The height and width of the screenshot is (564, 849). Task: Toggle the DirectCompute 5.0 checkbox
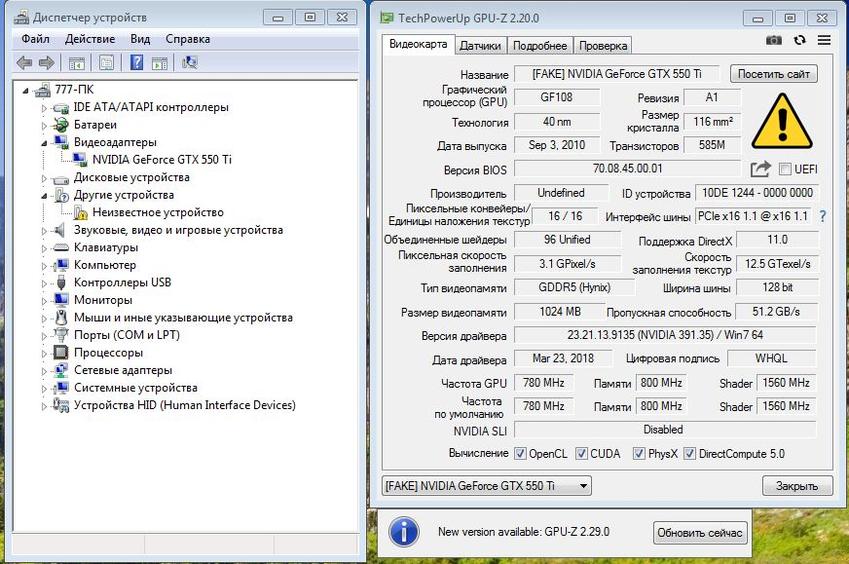point(689,454)
